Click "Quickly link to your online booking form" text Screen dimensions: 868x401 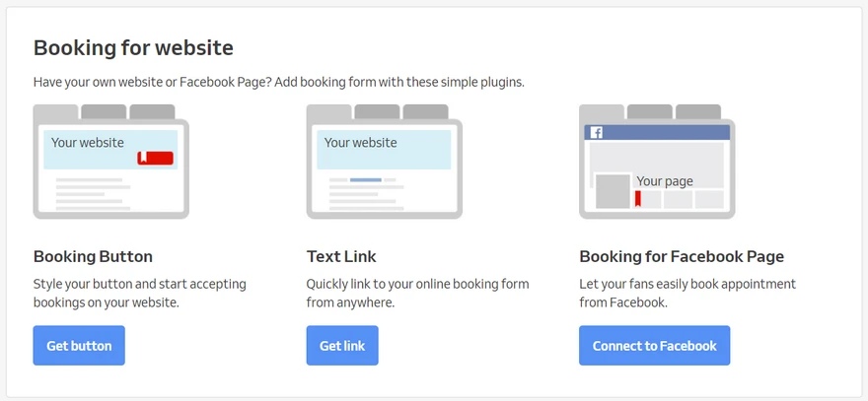[x=417, y=284]
